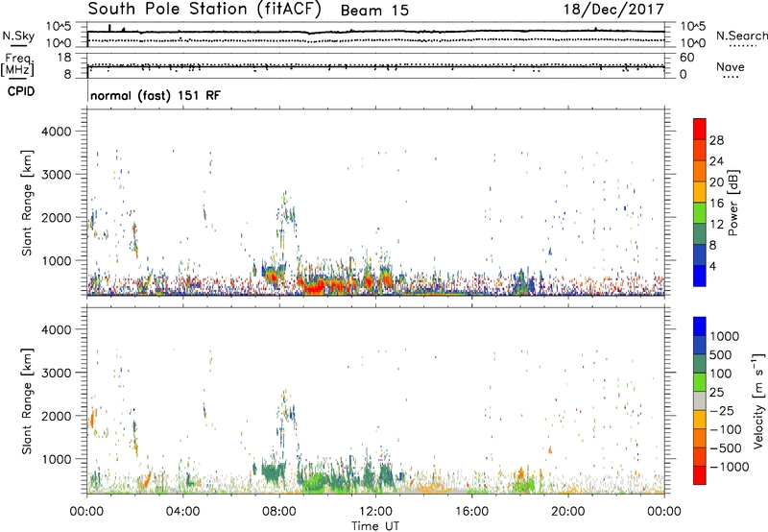Click the 'Nave' legend label
This screenshot has width=768, height=532.
tap(730, 66)
